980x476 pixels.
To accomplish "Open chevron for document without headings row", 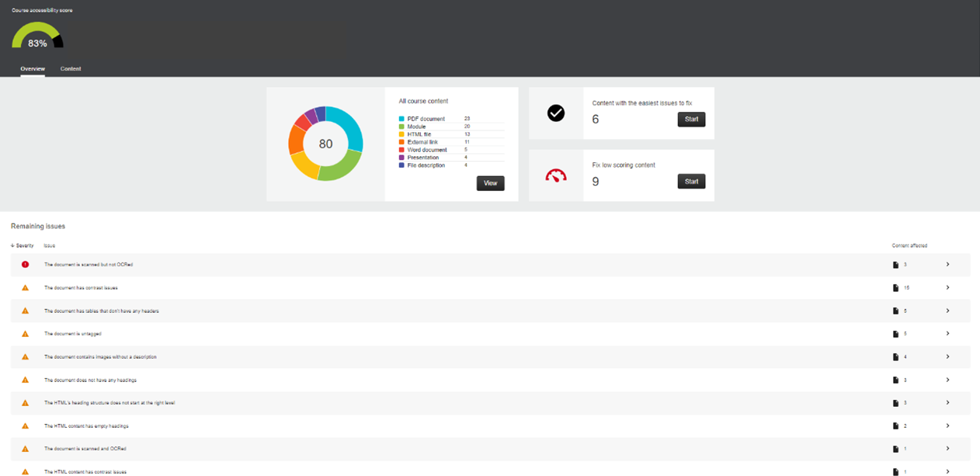I will pyautogui.click(x=947, y=380).
